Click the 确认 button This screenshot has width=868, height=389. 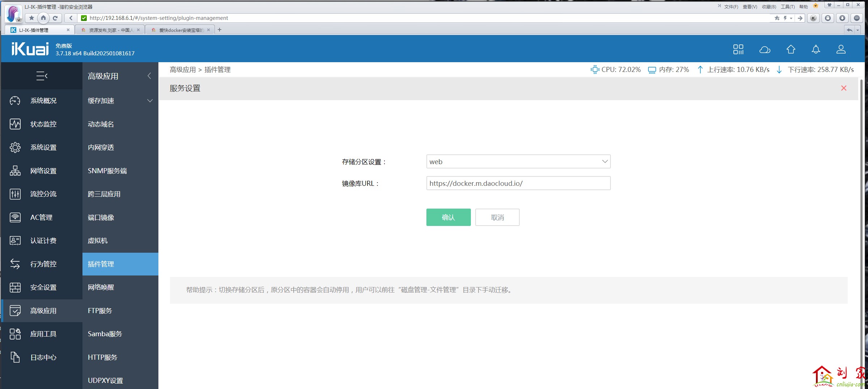coord(448,217)
